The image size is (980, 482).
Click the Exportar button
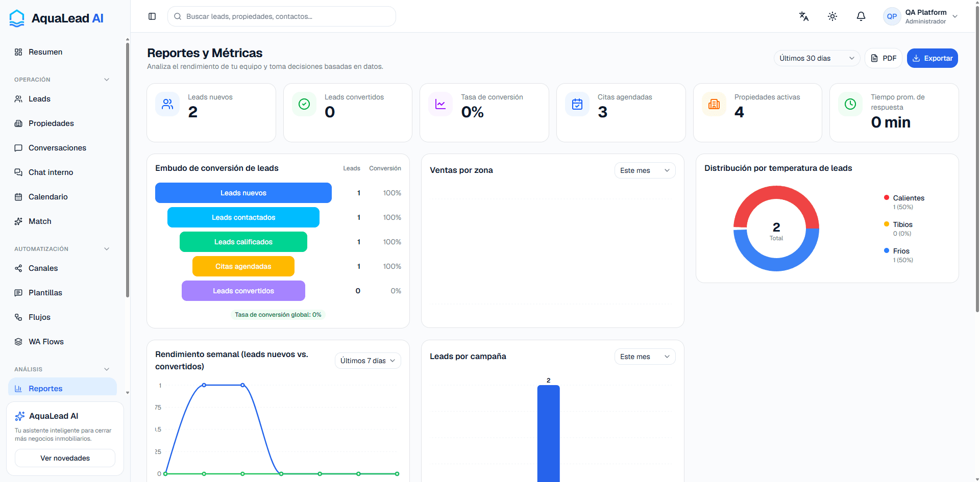(932, 58)
